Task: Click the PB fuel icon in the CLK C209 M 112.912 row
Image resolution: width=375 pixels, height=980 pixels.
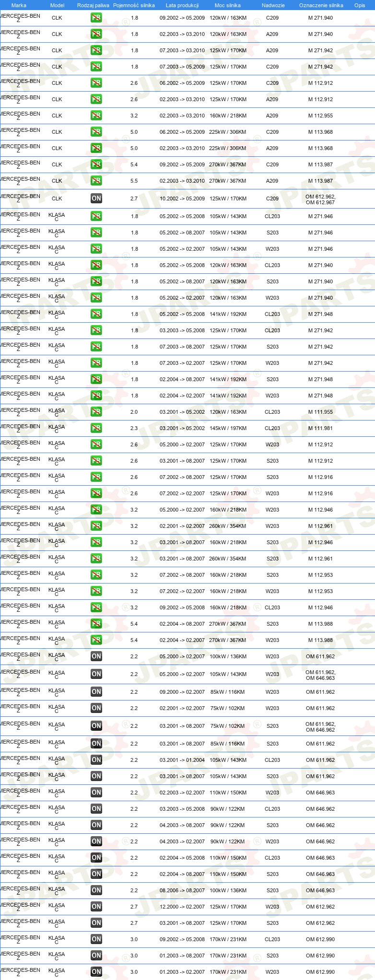Action: pyautogui.click(x=96, y=83)
